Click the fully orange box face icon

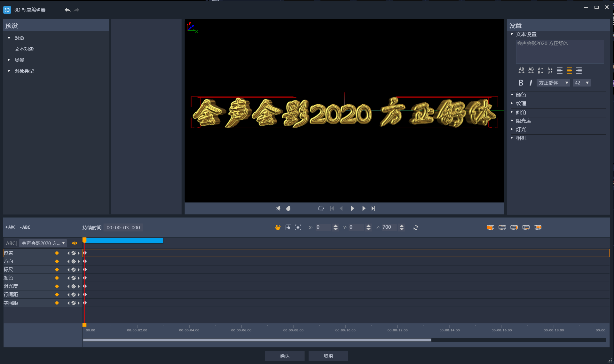click(490, 227)
